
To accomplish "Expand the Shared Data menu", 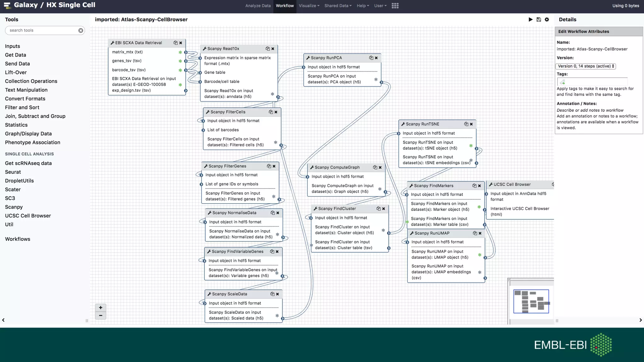I will (x=338, y=6).
